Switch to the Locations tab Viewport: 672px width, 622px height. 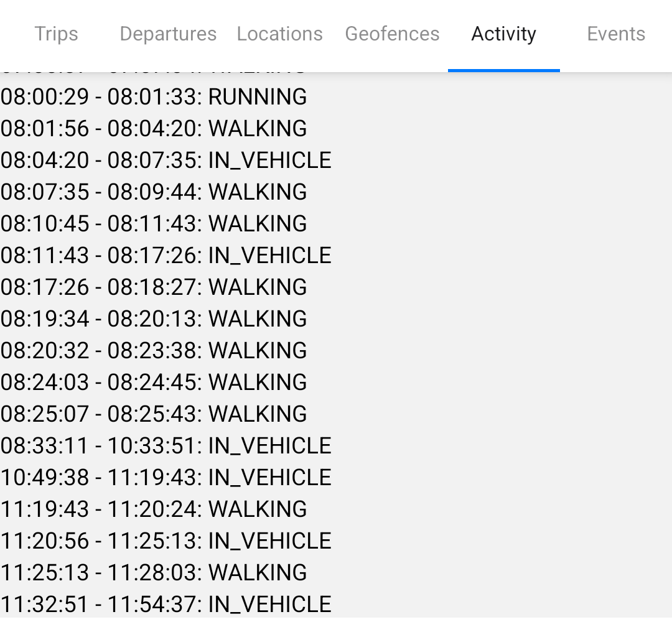tap(279, 34)
